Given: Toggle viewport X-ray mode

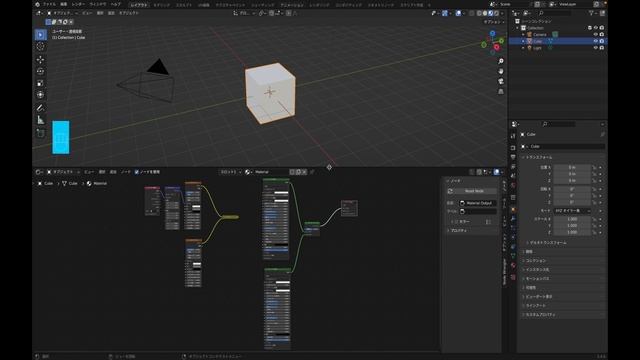Looking at the screenshot, I should point(472,13).
